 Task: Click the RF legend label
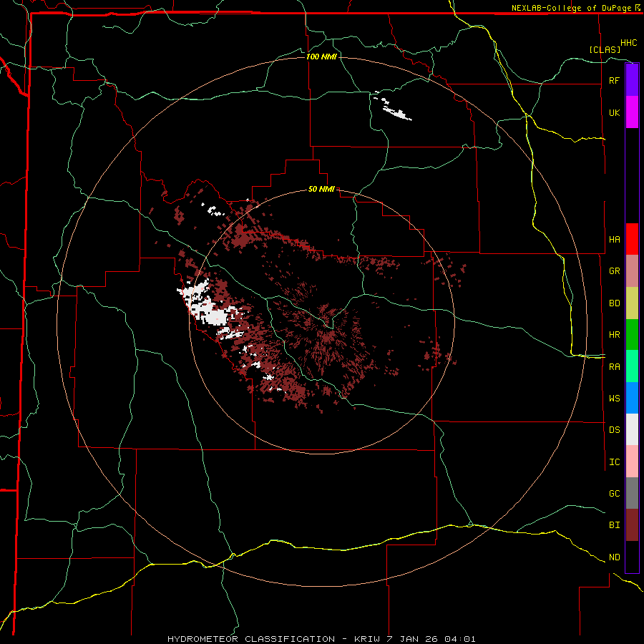pos(614,80)
